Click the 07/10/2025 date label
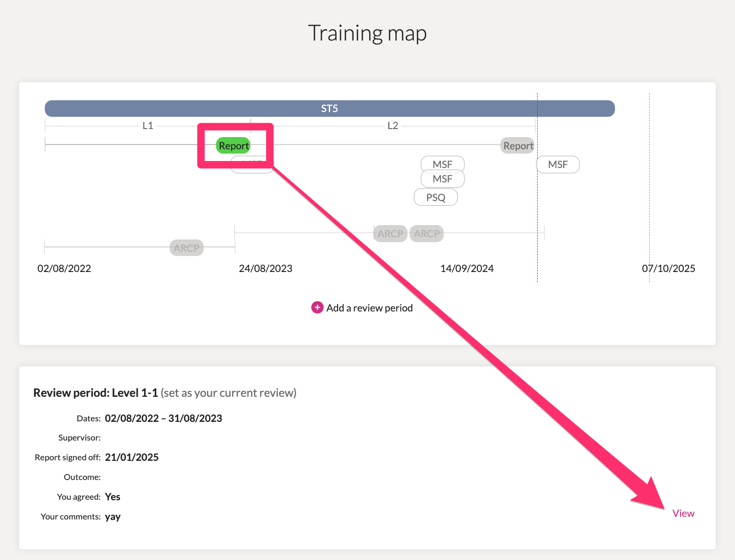The height and width of the screenshot is (560, 735). (x=668, y=269)
